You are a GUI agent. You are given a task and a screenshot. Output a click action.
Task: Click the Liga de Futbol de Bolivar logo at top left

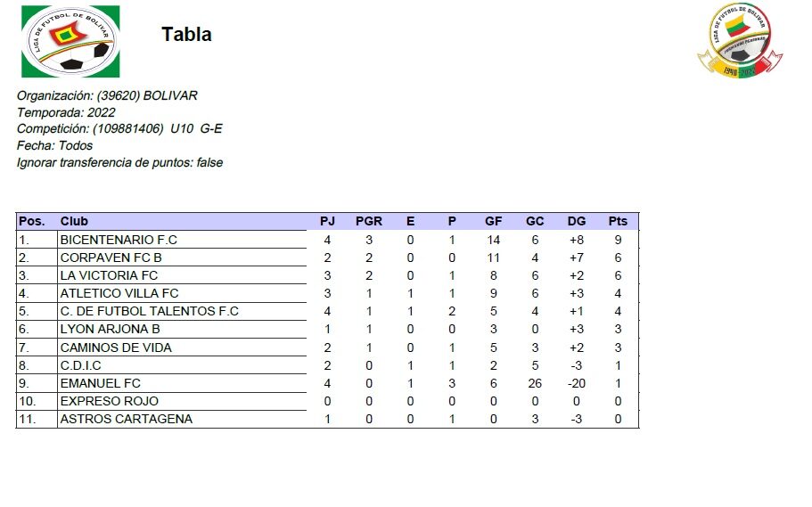pyautogui.click(x=70, y=41)
